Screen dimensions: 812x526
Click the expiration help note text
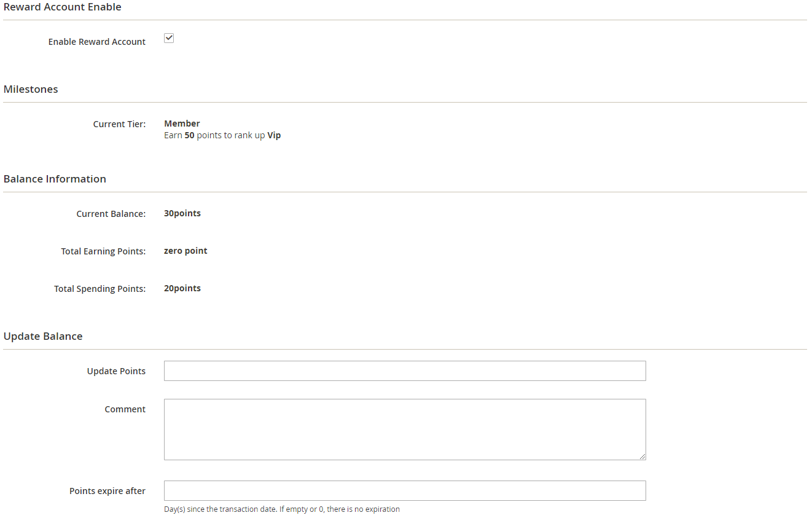(281, 509)
